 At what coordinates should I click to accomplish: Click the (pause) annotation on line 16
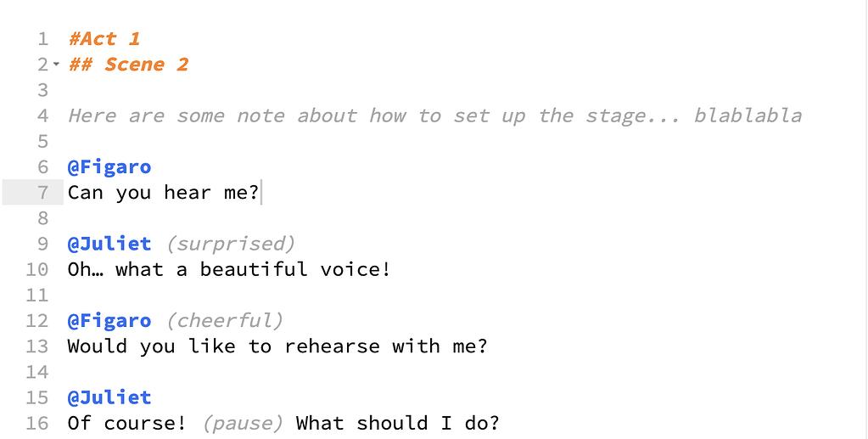pyautogui.click(x=243, y=423)
